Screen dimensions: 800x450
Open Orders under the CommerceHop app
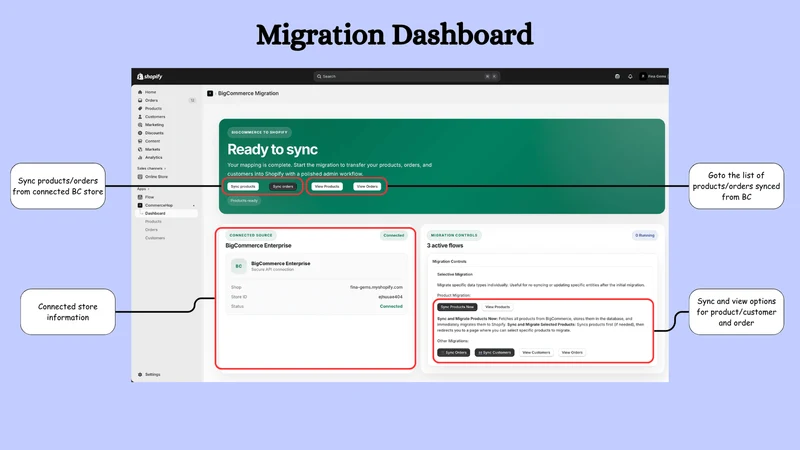tap(152, 230)
